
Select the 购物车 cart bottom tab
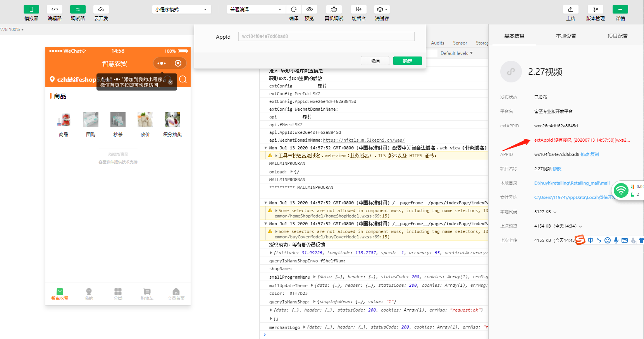tap(147, 294)
